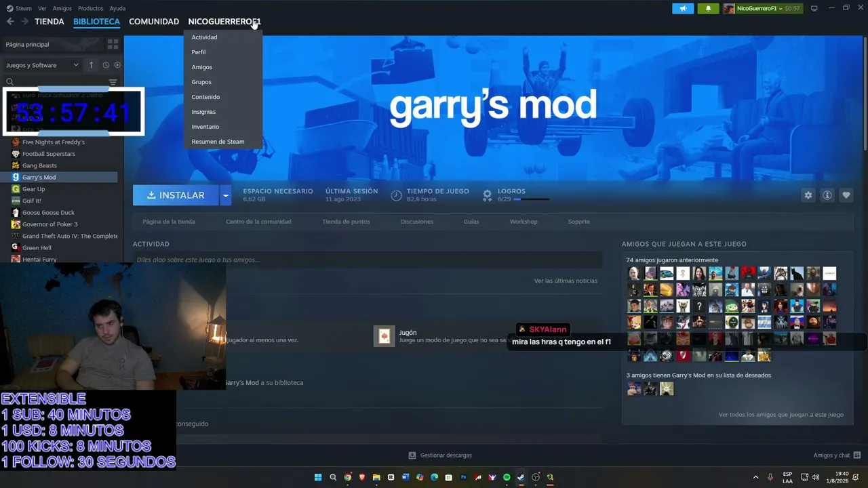Toggle Garry's Mod favorite heart

click(x=846, y=195)
